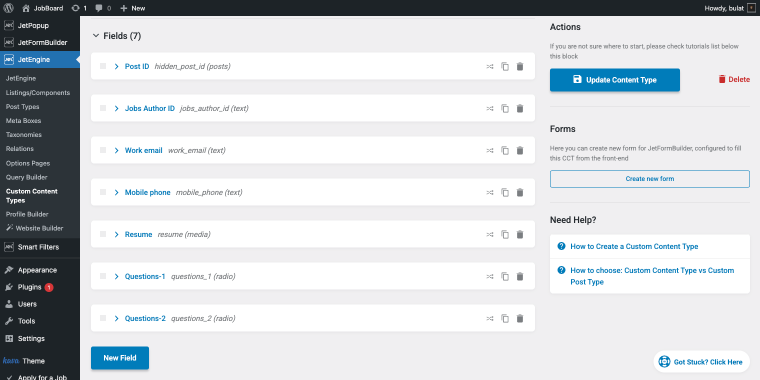Image resolution: width=760 pixels, height=380 pixels.
Task: Click shuffle icon on Mobile phone row
Action: coord(490,192)
